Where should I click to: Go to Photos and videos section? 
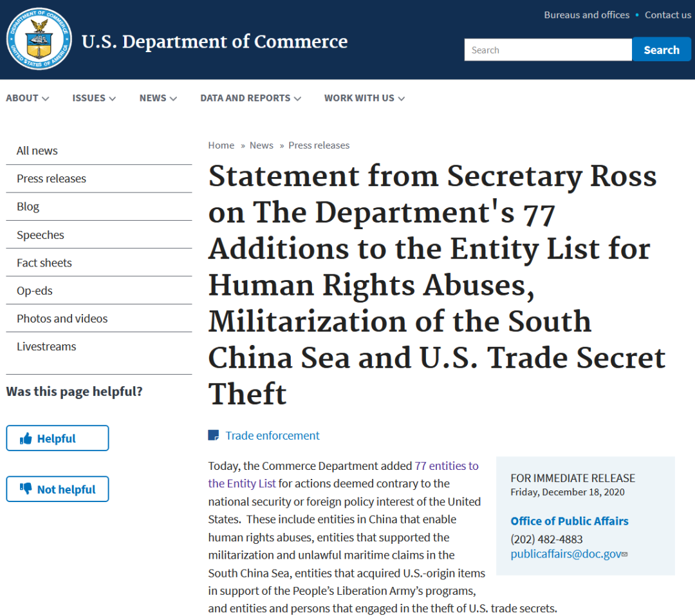click(x=62, y=319)
